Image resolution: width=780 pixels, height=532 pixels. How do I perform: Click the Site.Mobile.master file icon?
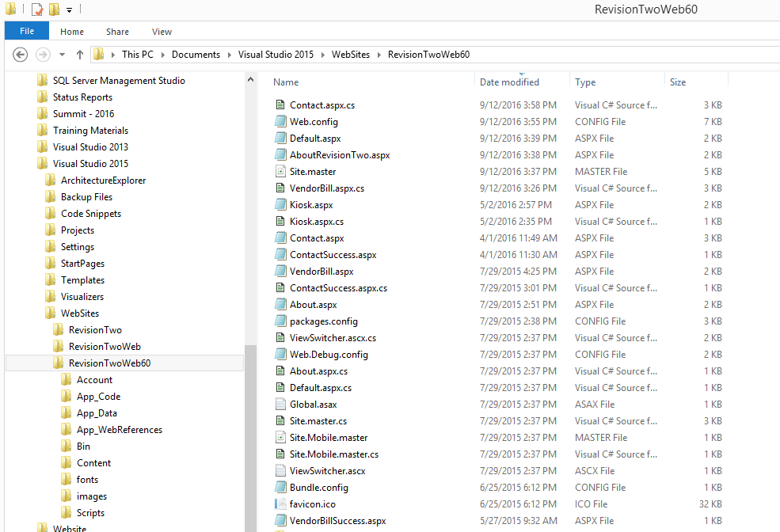(280, 437)
